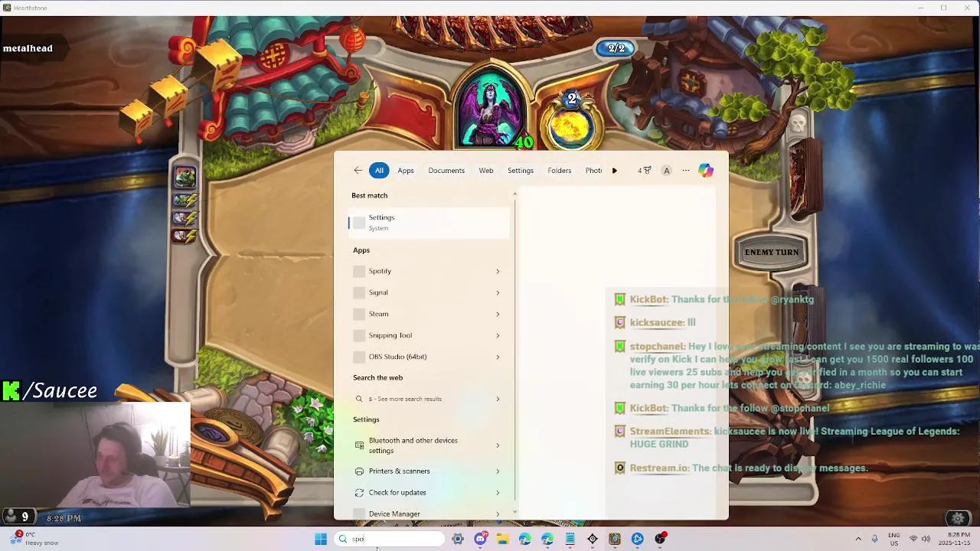Expand Bluetooth settings result chevron

tap(498, 445)
